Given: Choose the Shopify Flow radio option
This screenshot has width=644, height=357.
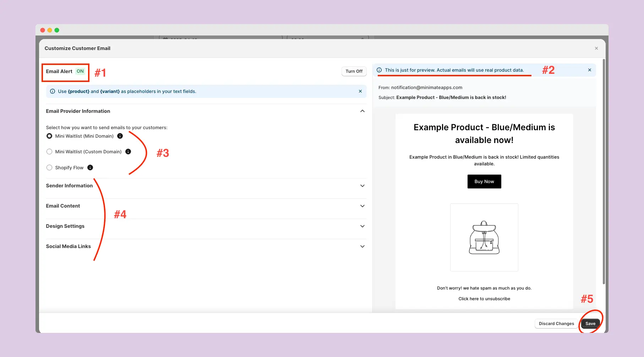Looking at the screenshot, I should pos(49,167).
